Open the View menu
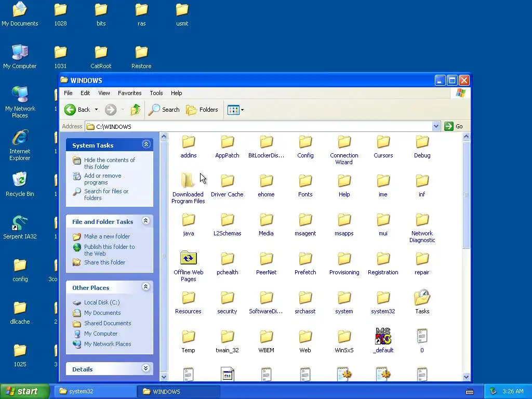Image resolution: width=532 pixels, height=399 pixels. click(x=104, y=93)
